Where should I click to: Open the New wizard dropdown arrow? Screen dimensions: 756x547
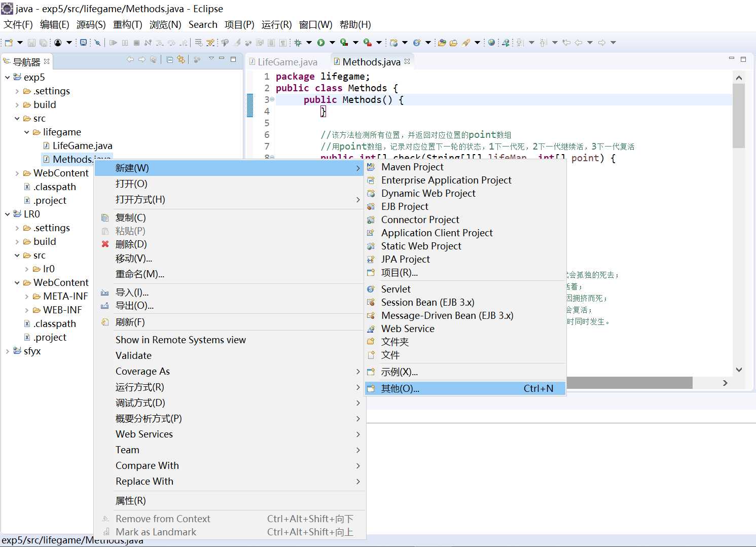click(20, 43)
